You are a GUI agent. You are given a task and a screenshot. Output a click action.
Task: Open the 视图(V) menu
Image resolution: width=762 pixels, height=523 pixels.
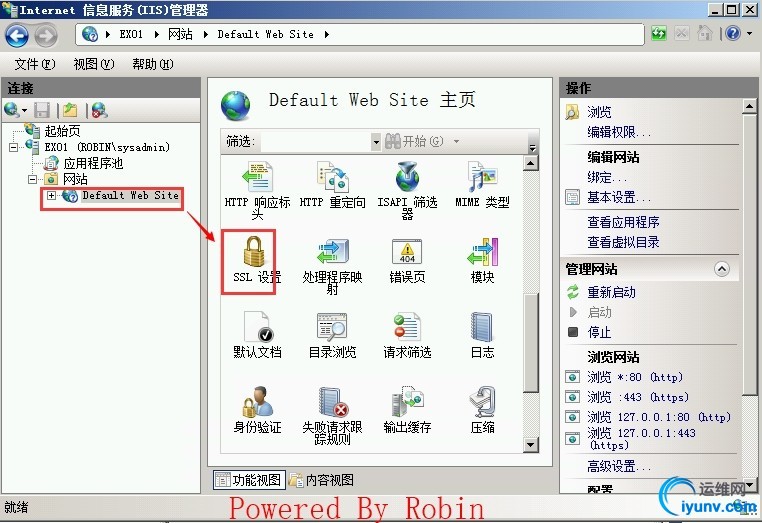tap(94, 64)
